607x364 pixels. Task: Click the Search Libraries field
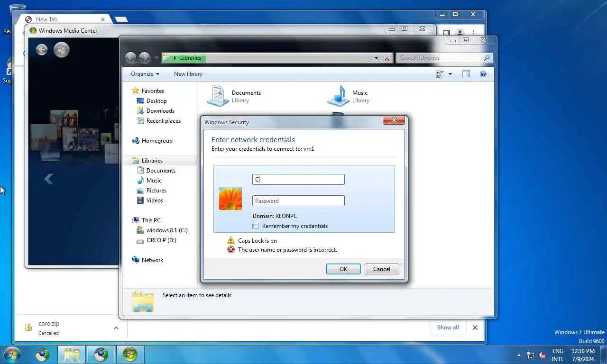pyautogui.click(x=439, y=58)
